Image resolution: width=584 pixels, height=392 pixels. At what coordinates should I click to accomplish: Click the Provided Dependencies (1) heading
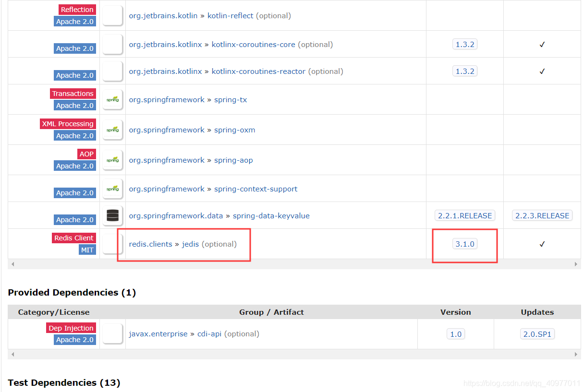72,292
